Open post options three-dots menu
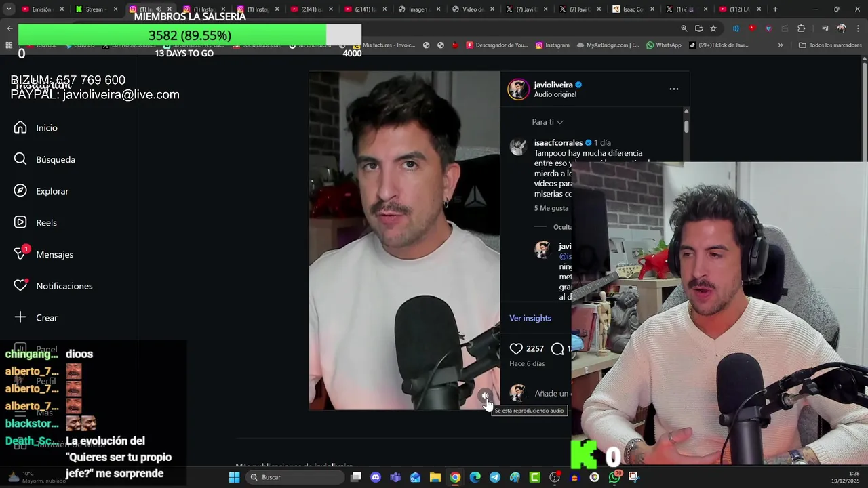The height and width of the screenshot is (488, 868). pyautogui.click(x=673, y=89)
